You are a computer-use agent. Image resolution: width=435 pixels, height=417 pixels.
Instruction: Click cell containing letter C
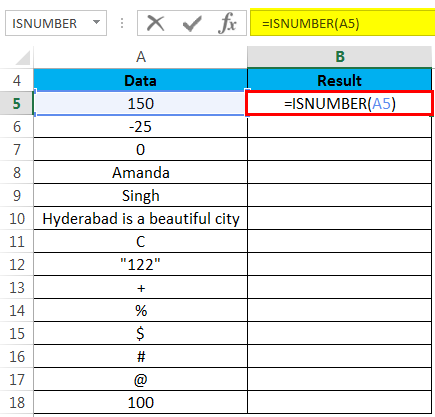pos(141,241)
